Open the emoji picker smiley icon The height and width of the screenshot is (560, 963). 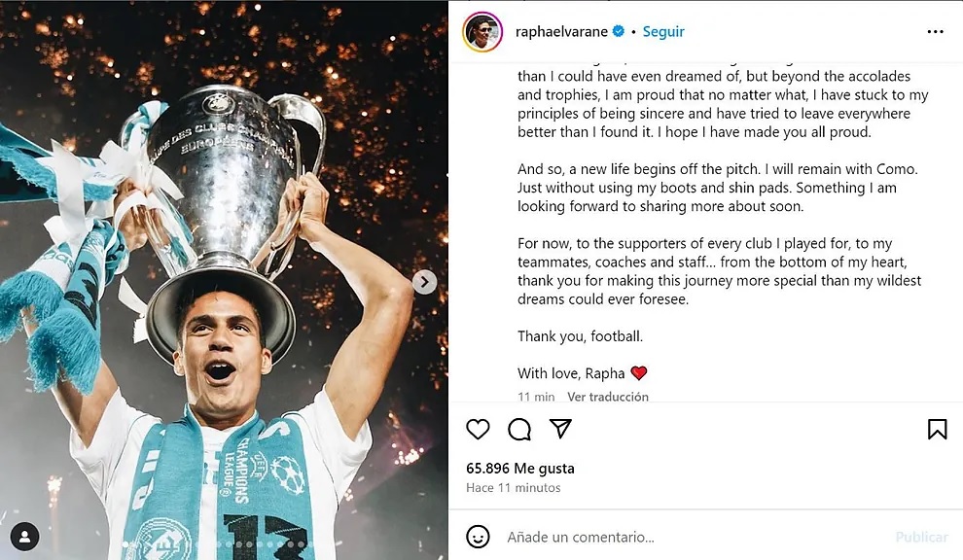478,537
